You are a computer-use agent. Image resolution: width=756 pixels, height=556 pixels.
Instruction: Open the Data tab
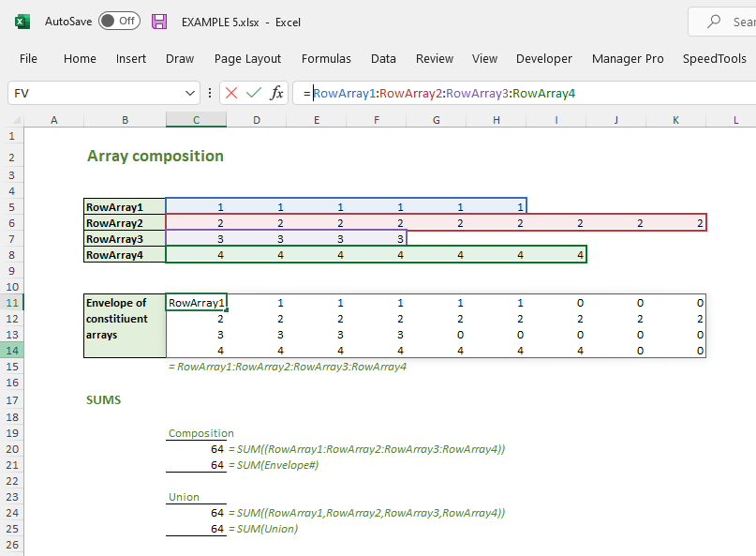click(383, 58)
